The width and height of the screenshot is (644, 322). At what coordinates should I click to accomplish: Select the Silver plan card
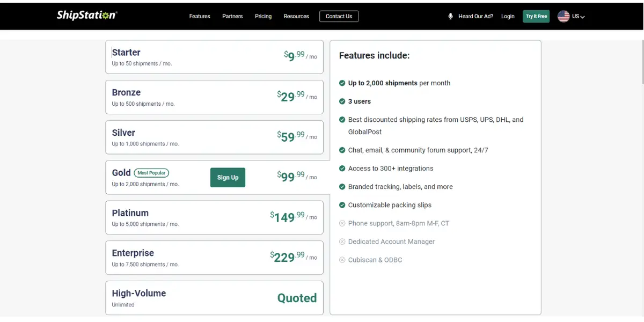(214, 137)
